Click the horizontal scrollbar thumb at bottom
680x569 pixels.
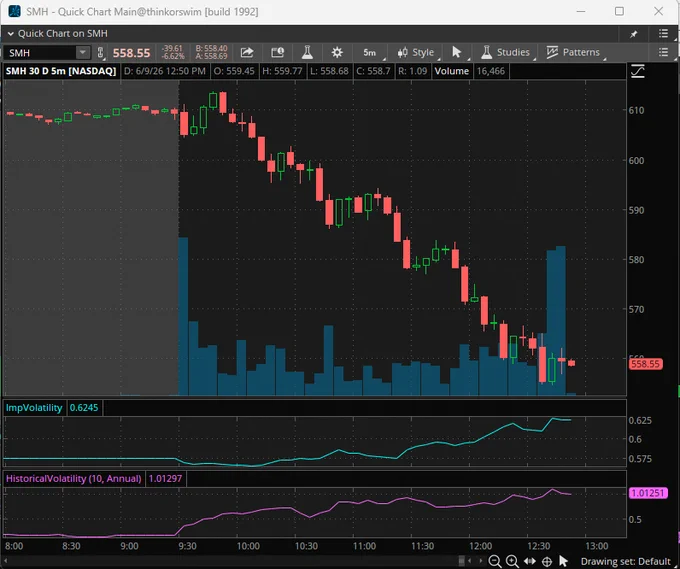pyautogui.click(x=462, y=561)
